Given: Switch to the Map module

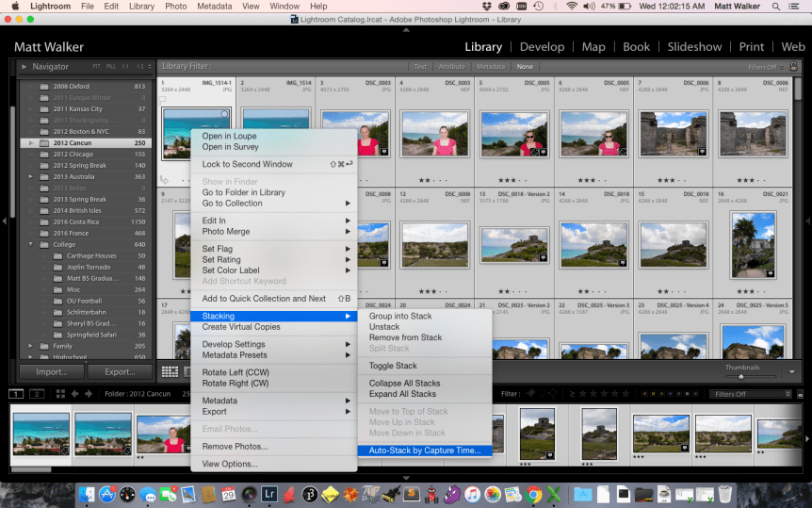Looking at the screenshot, I should tap(593, 47).
